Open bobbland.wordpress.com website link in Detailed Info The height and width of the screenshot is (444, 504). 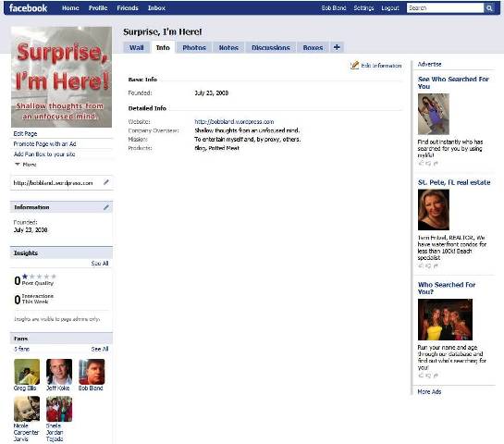[234, 121]
